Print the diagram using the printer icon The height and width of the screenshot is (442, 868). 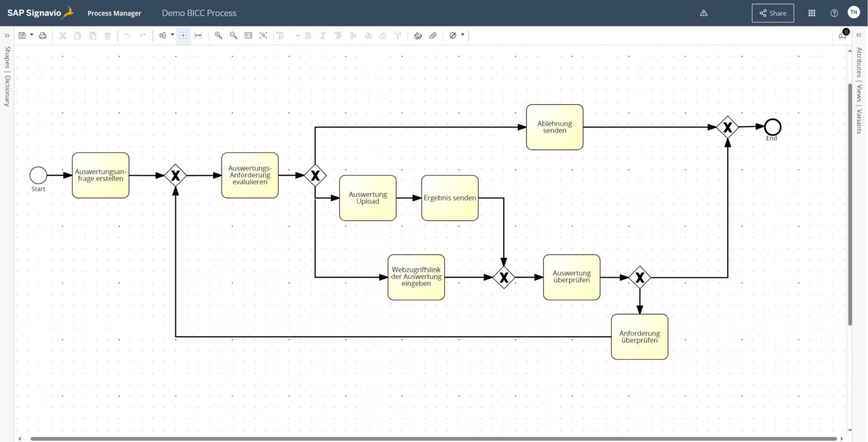(42, 35)
